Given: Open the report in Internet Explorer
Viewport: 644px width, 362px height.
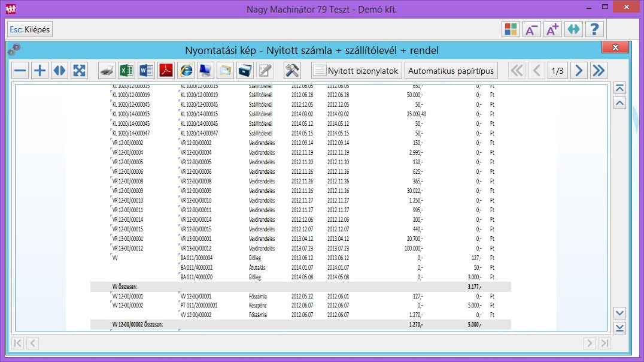Looking at the screenshot, I should [186, 71].
